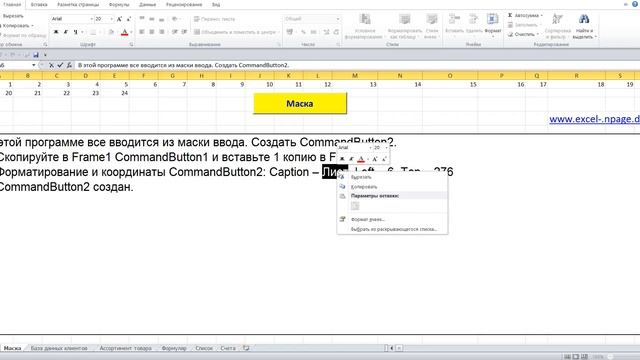The width and height of the screenshot is (640, 360).
Task: Click the Cell Styles icon
Action: 431,19
